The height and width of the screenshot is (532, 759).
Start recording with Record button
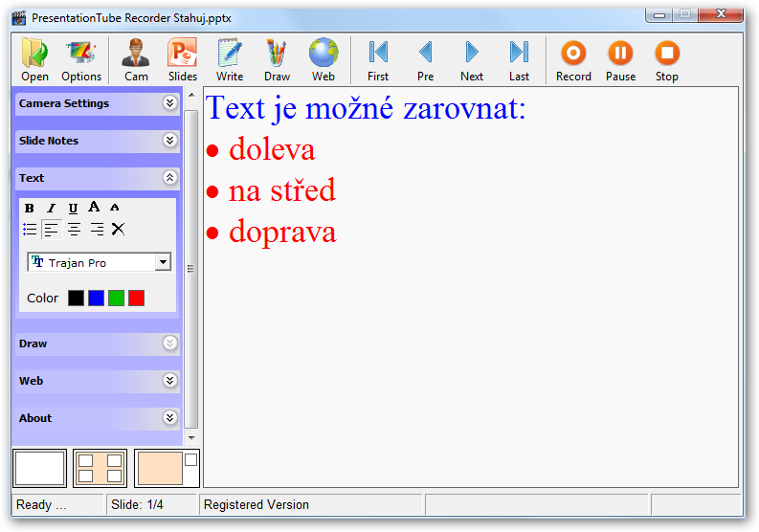point(573,60)
